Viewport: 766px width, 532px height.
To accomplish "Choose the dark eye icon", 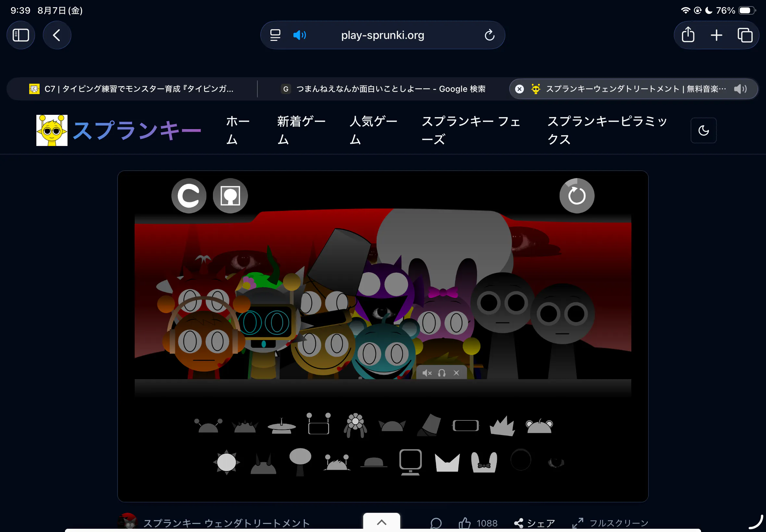I will pyautogui.click(x=556, y=462).
